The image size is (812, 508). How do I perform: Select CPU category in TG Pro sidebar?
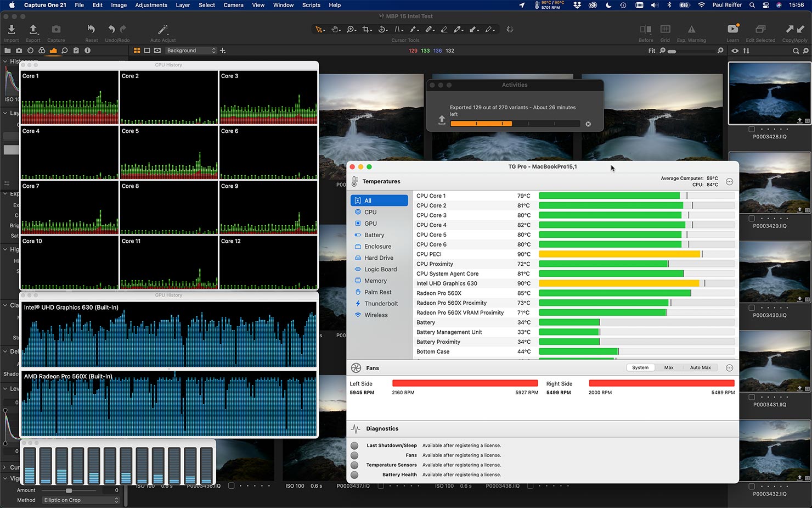(379, 212)
